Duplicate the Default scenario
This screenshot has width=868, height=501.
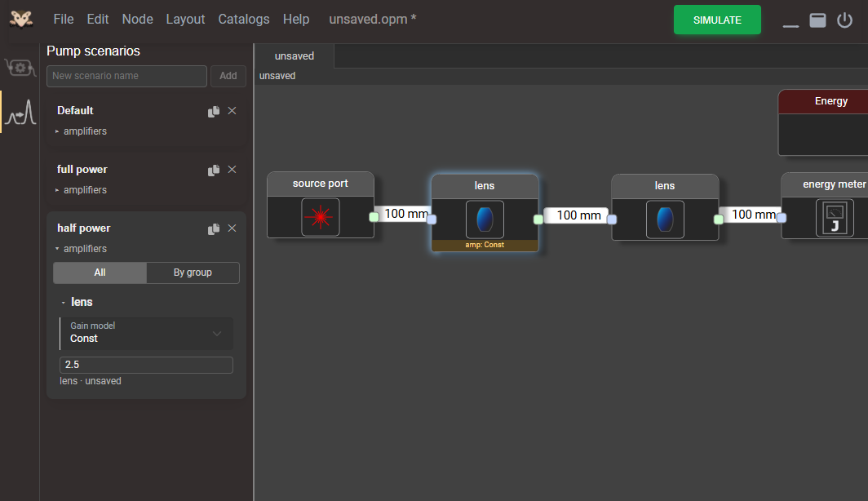tap(214, 111)
